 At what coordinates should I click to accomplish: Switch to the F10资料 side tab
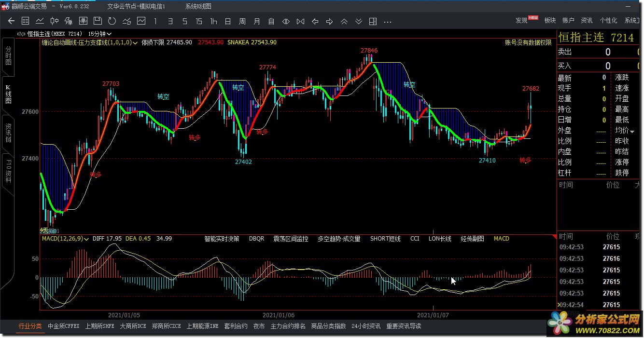click(x=8, y=172)
